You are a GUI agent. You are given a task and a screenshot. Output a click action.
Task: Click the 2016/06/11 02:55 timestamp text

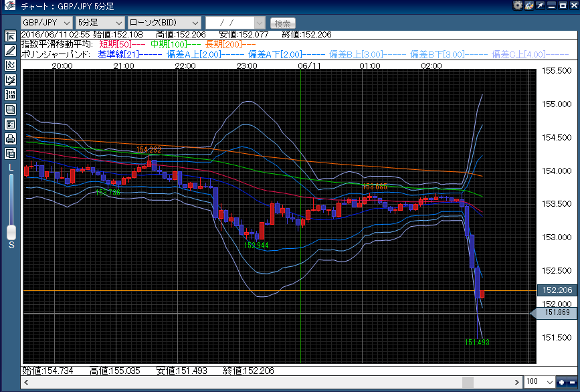click(x=56, y=35)
